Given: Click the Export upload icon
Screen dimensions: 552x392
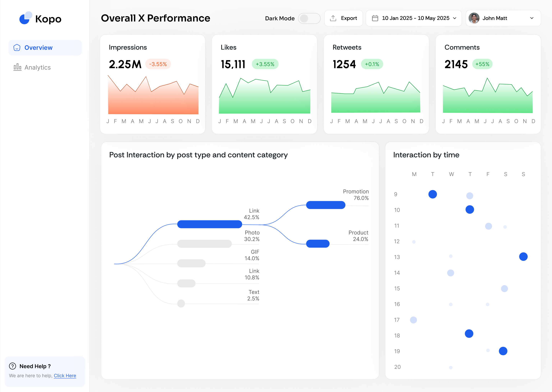Looking at the screenshot, I should (333, 18).
